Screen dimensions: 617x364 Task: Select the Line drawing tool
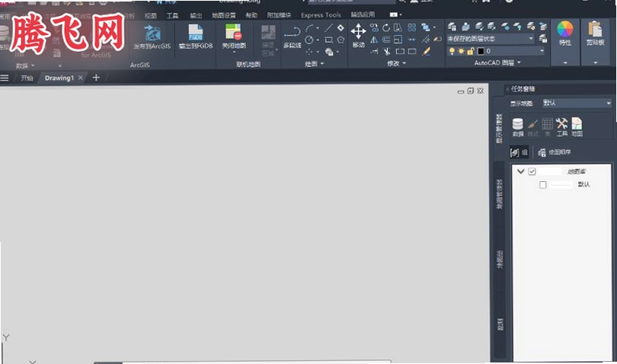point(329,28)
